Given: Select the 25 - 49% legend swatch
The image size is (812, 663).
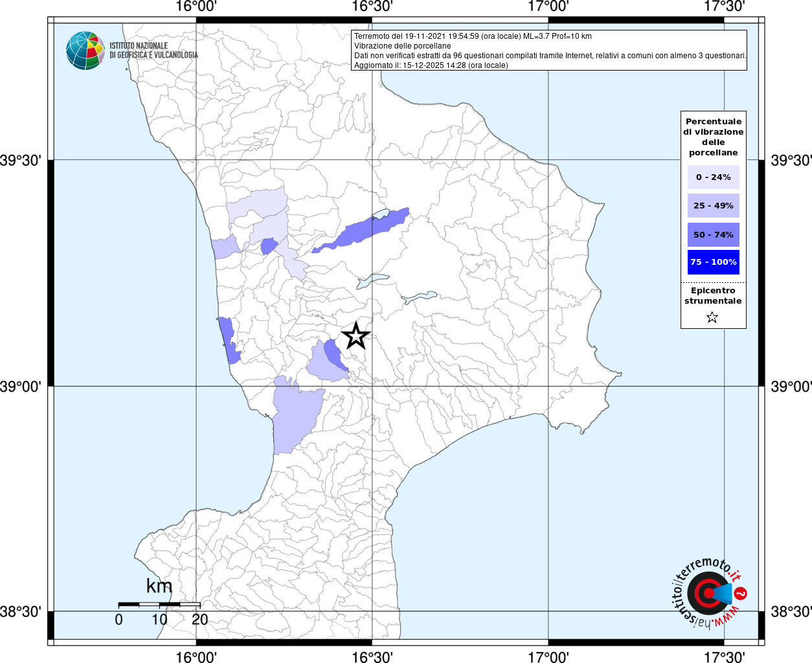Looking at the screenshot, I should pos(713,206).
